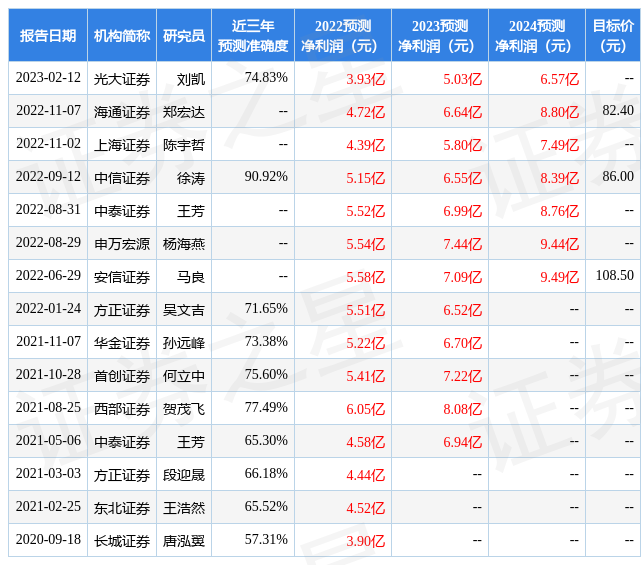Click the 2022-08-31 report date cell
Viewport: 641px width, 565px height.
48,210
